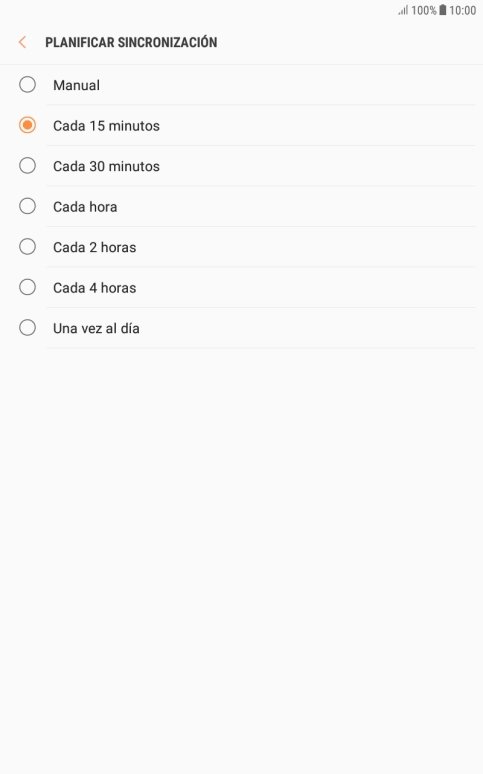Tap the signal strength icon
Image resolution: width=483 pixels, height=774 pixels.
coord(403,10)
